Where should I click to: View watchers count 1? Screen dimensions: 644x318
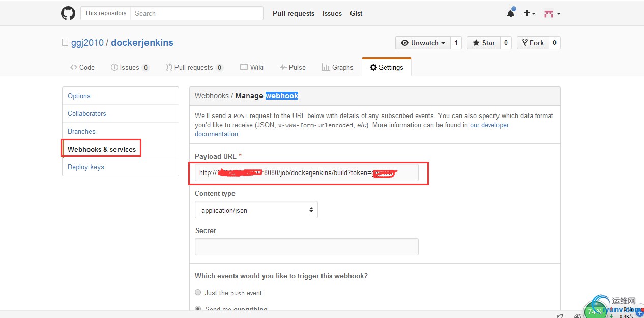tap(456, 43)
